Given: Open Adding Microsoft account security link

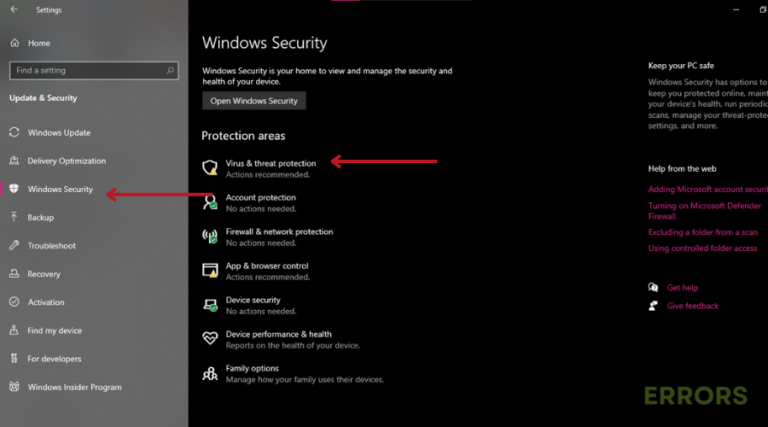Looking at the screenshot, I should 707,189.
